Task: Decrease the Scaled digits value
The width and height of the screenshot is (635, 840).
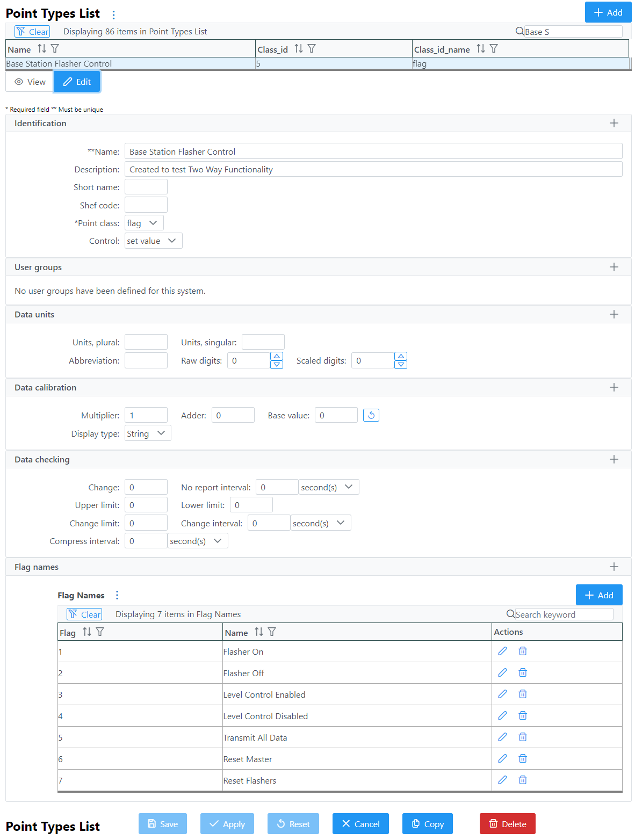Action: pyautogui.click(x=401, y=365)
